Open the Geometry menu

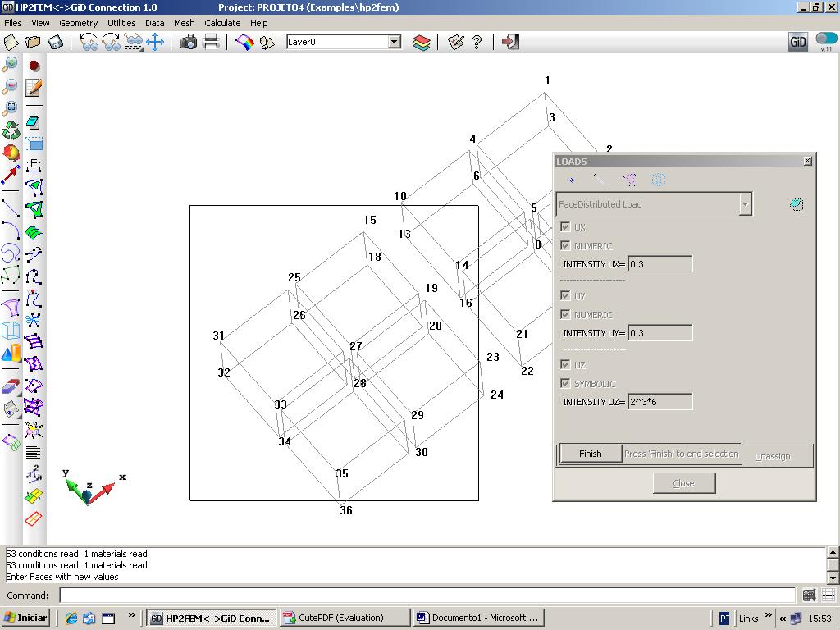tap(78, 23)
